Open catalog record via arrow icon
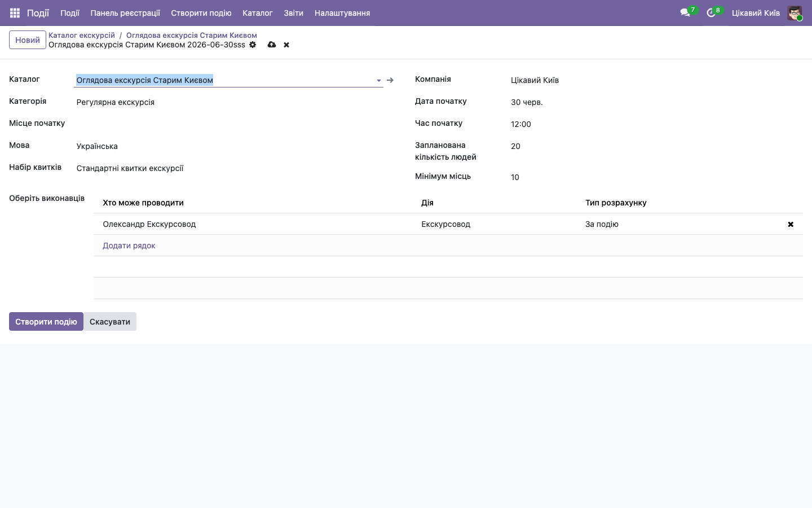This screenshot has height=508, width=812. (x=390, y=80)
